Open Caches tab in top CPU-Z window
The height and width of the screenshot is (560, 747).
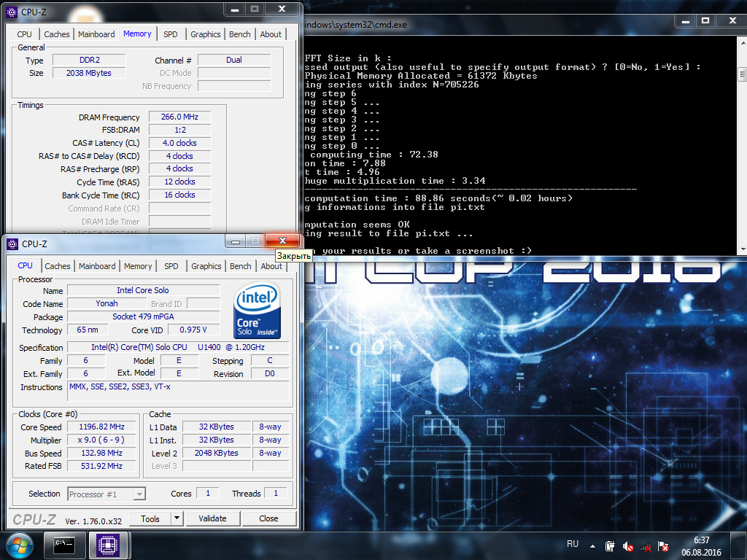(57, 34)
